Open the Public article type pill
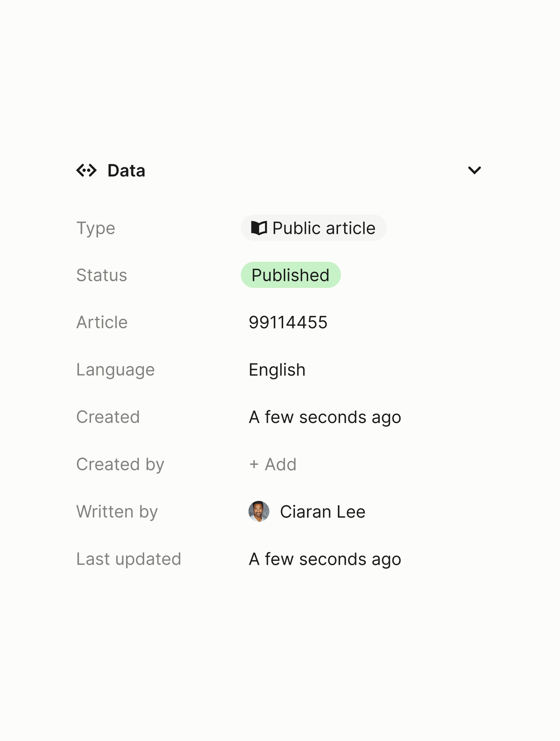The image size is (560, 741). (x=314, y=228)
